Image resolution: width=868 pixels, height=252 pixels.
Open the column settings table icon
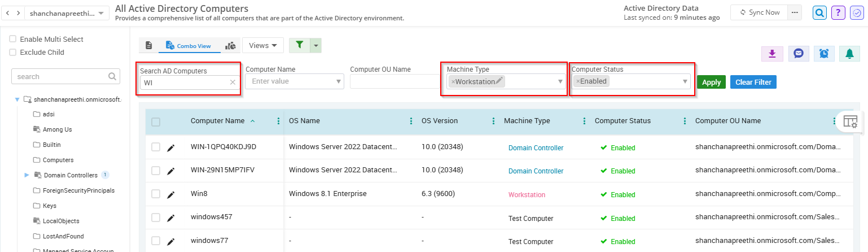(x=850, y=121)
